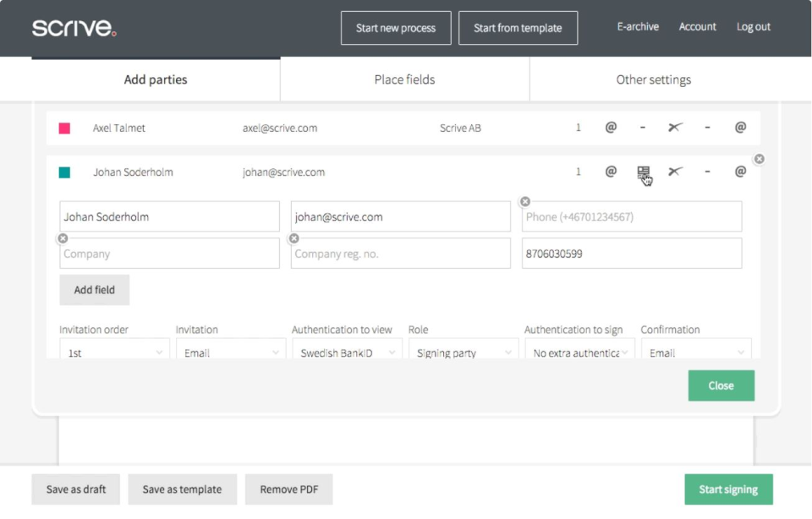The width and height of the screenshot is (812, 519).
Task: Switch to the Add parties tab
Action: [x=156, y=79]
